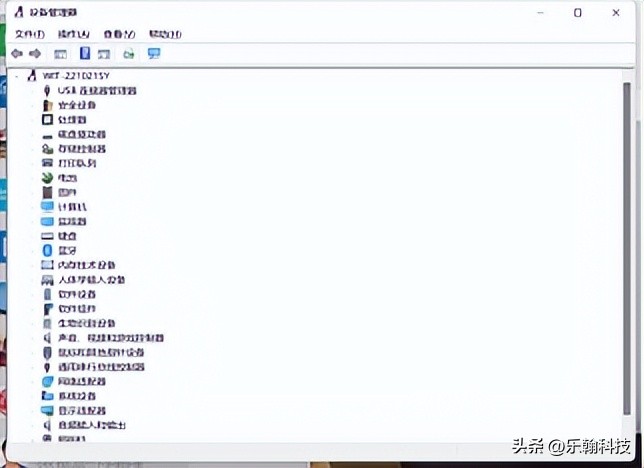The width and height of the screenshot is (644, 468).
Task: Select the '人体学输入设备' row text
Action: [x=92, y=280]
